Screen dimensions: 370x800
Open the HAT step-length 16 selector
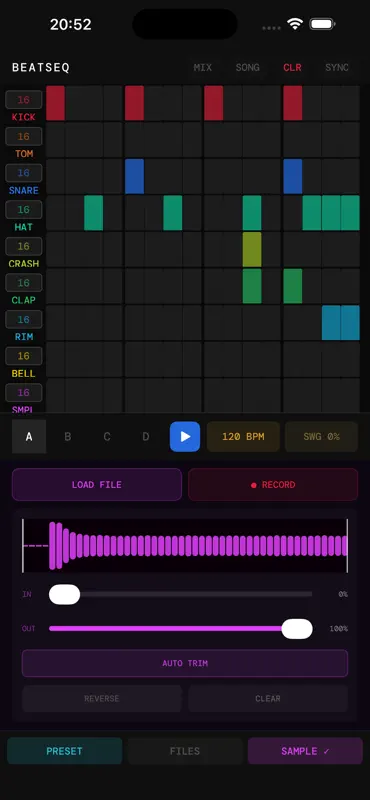click(23, 210)
